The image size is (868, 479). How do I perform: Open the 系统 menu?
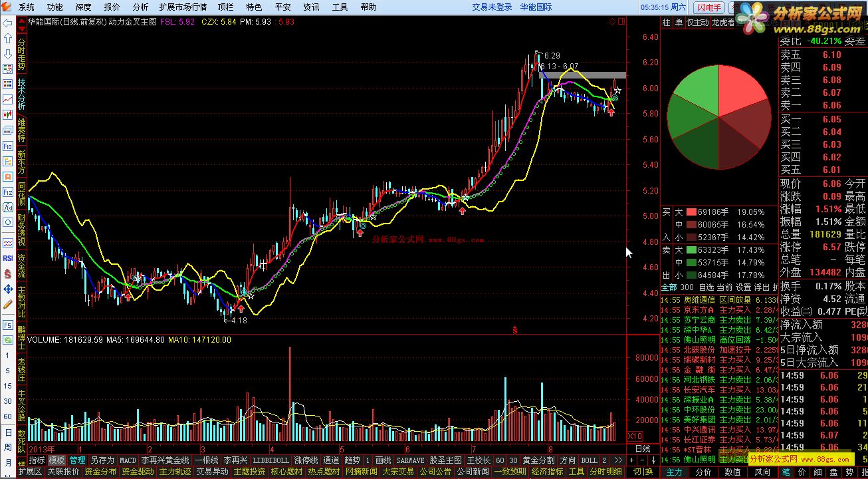pyautogui.click(x=27, y=7)
